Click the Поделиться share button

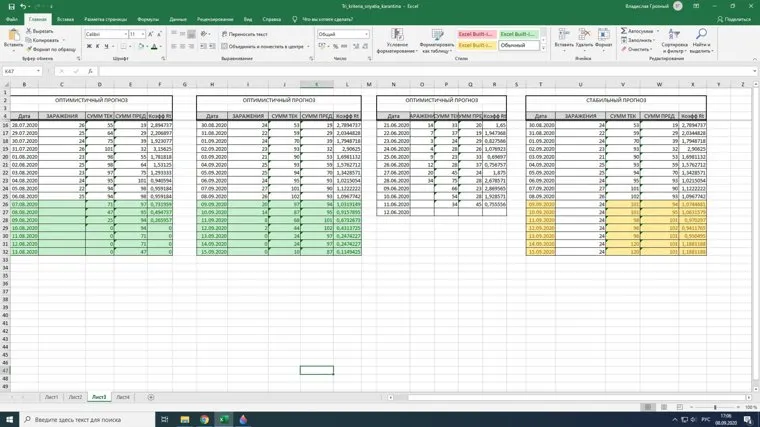tap(738, 19)
